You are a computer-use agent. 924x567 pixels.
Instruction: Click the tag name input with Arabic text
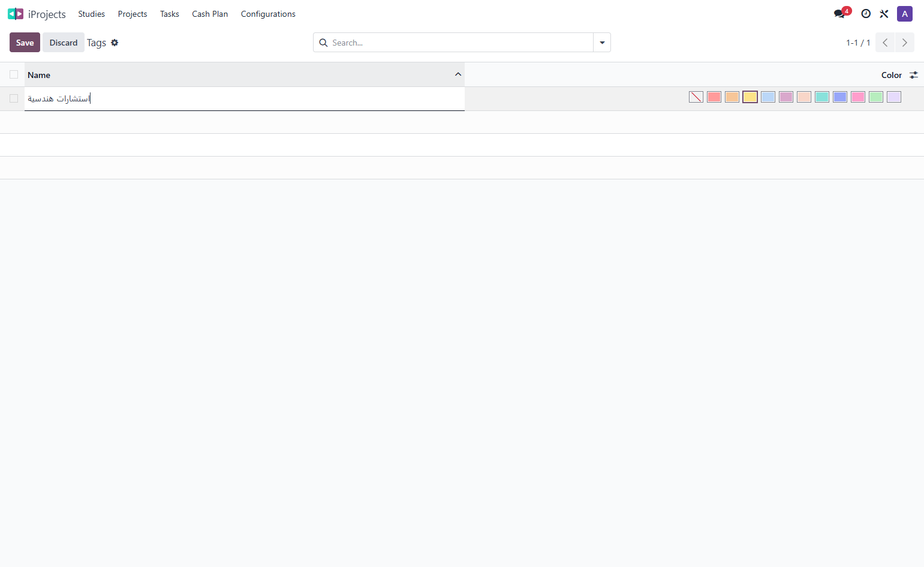coord(245,98)
